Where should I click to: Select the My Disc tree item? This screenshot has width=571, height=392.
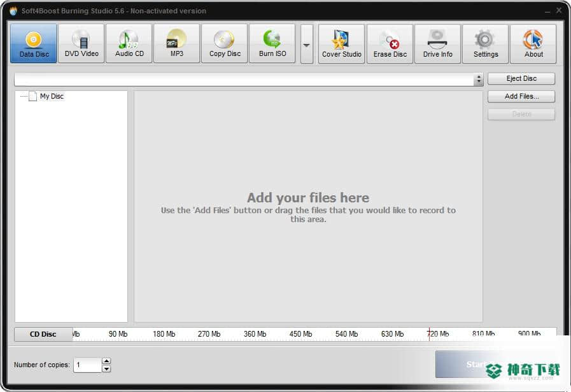(x=52, y=96)
